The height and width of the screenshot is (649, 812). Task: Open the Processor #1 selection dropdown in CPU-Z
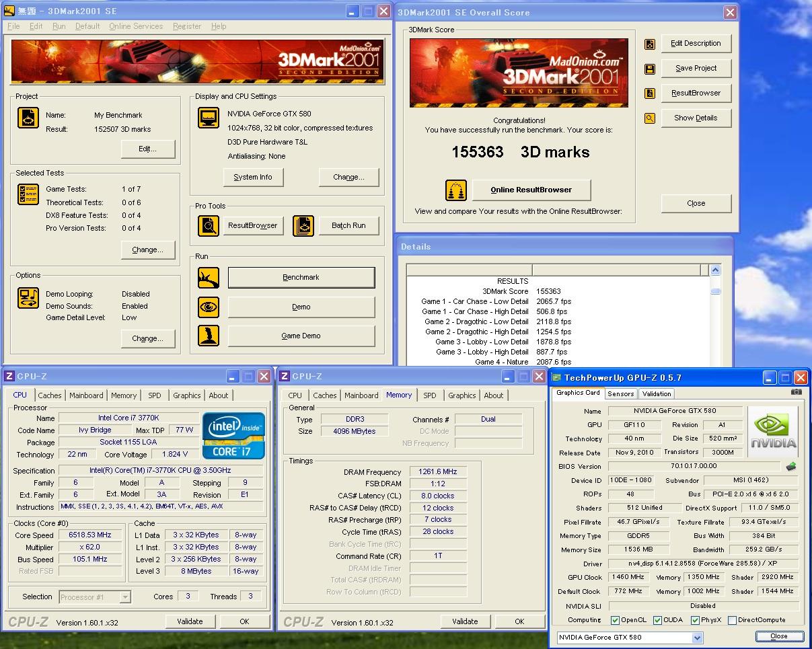(x=125, y=597)
